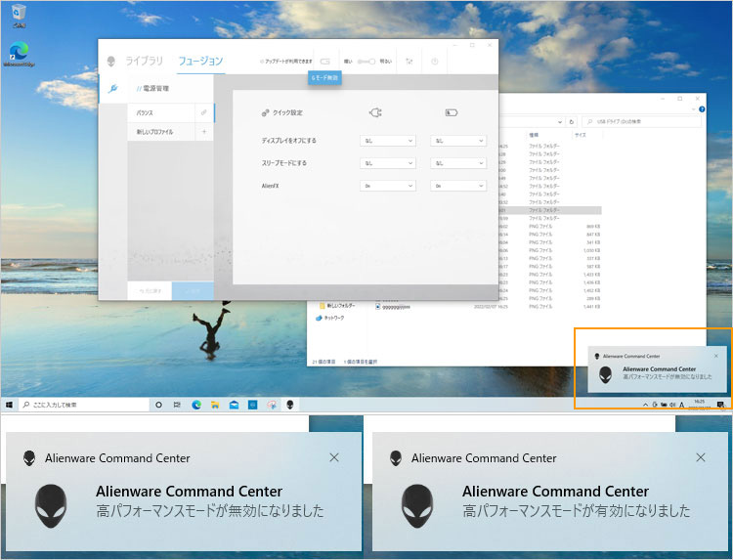733x560 pixels.
Task: Open Alienware Command Center from the taskbar
Action: pyautogui.click(x=290, y=405)
